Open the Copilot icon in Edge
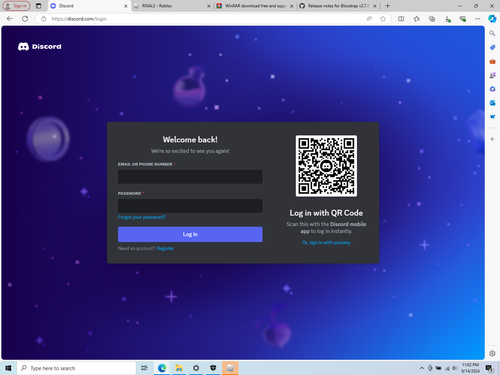Viewport: 500px width, 375px height. coord(492,19)
